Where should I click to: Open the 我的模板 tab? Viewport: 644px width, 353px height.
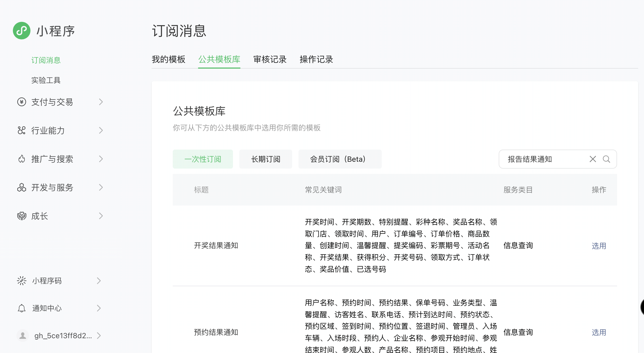click(169, 59)
